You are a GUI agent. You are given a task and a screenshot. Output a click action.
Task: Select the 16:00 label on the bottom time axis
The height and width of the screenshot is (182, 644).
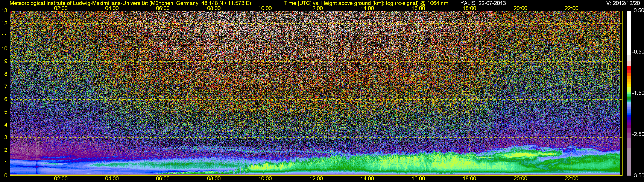[x=418, y=179]
